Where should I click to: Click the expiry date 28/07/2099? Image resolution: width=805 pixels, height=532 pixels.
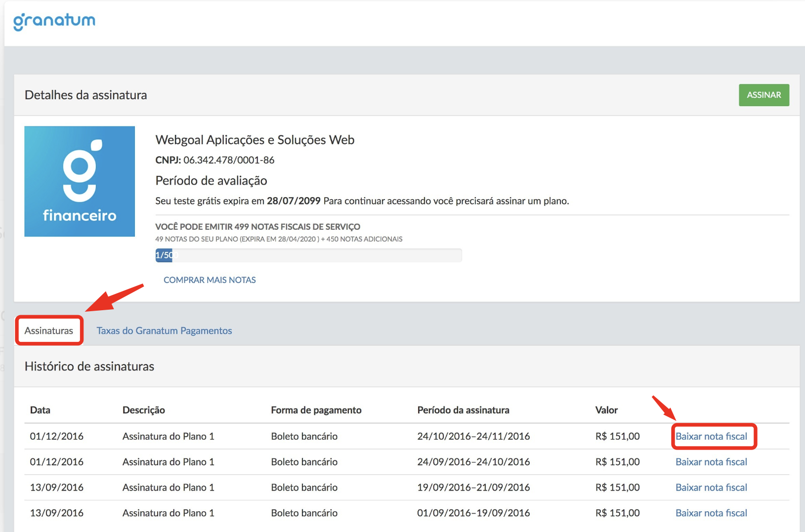294,201
